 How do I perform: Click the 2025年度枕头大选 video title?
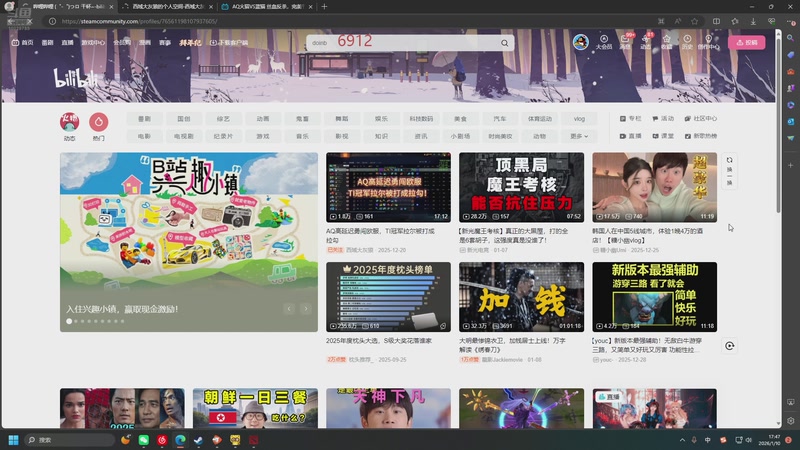click(x=379, y=341)
